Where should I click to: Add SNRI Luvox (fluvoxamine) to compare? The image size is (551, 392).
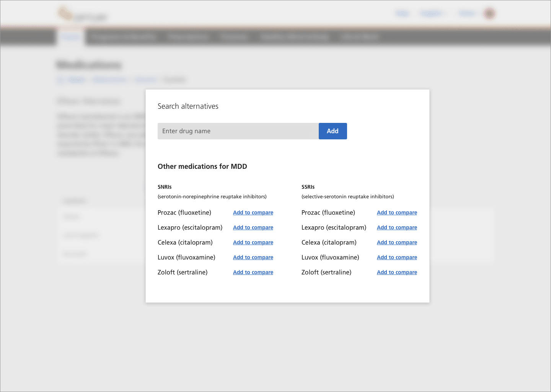[x=253, y=257]
